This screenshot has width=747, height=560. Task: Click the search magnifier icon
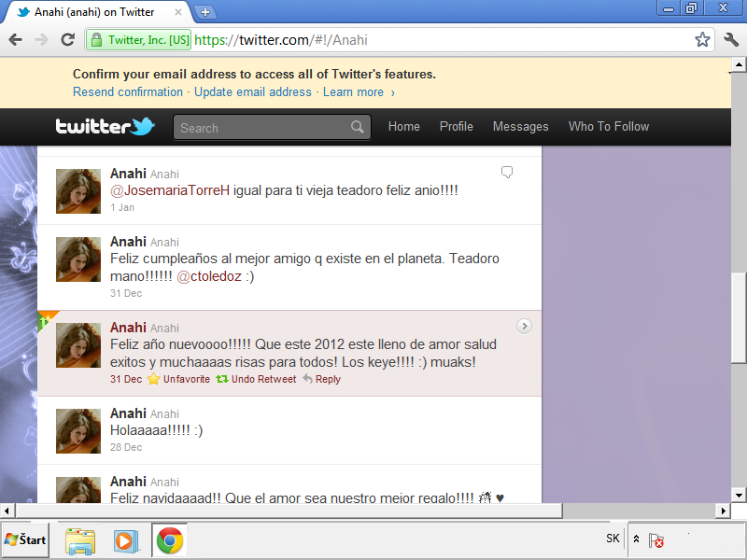click(358, 127)
